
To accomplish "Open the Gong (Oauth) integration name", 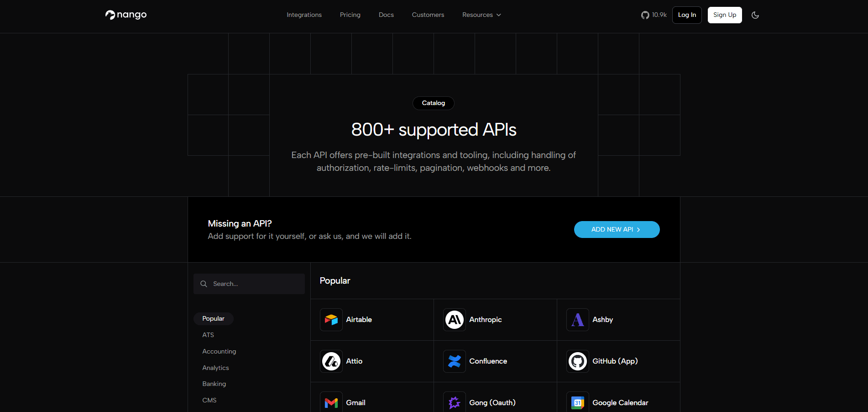I will (x=492, y=403).
